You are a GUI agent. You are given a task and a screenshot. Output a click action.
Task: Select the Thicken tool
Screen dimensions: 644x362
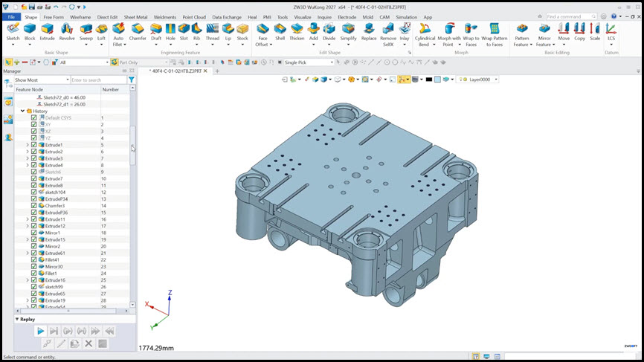pyautogui.click(x=297, y=32)
